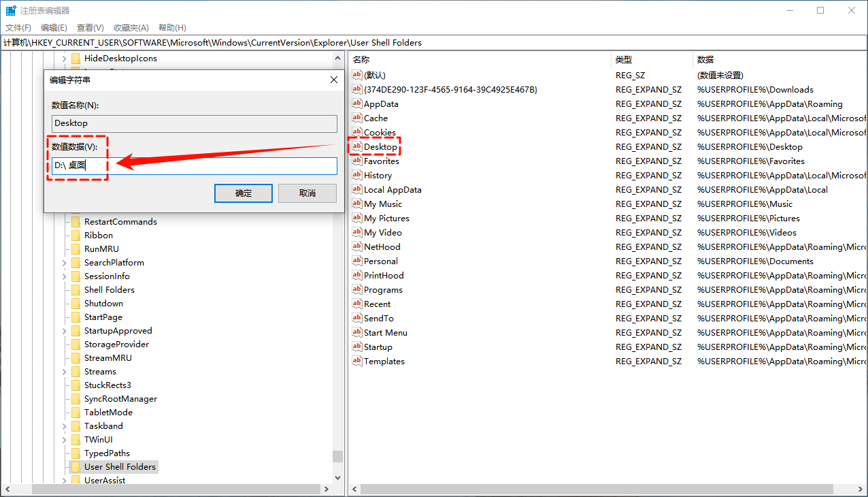
Task: Expand the Streams key arrow
Action: (x=65, y=372)
